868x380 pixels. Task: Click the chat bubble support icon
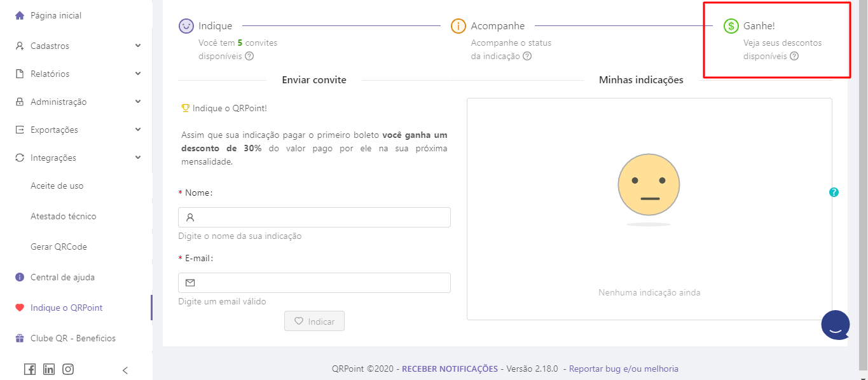[x=835, y=325]
